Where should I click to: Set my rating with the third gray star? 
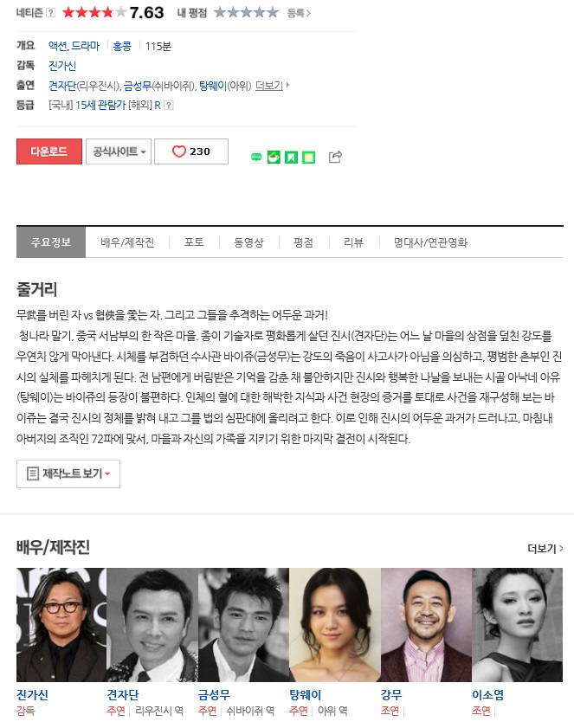pyautogui.click(x=246, y=12)
